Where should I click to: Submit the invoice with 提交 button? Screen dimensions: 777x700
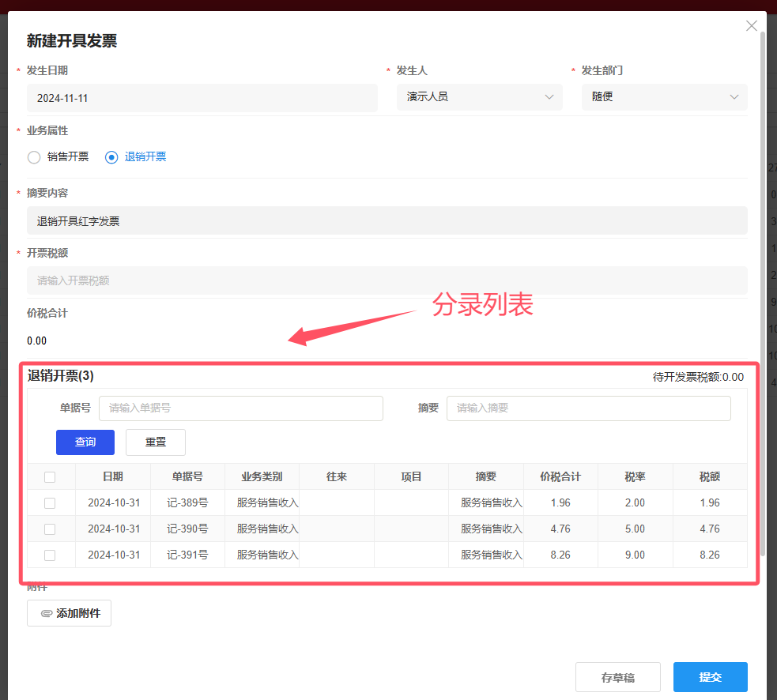point(710,677)
